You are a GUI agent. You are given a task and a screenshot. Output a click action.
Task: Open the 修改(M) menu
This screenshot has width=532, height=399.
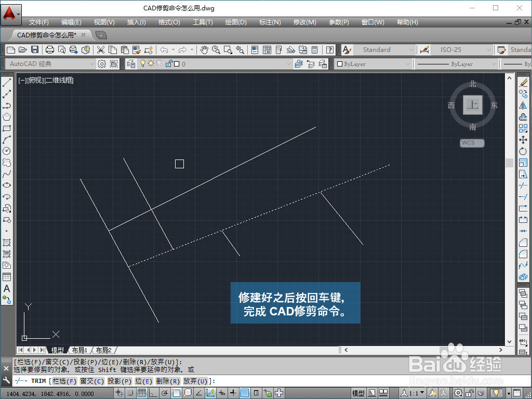coord(304,22)
